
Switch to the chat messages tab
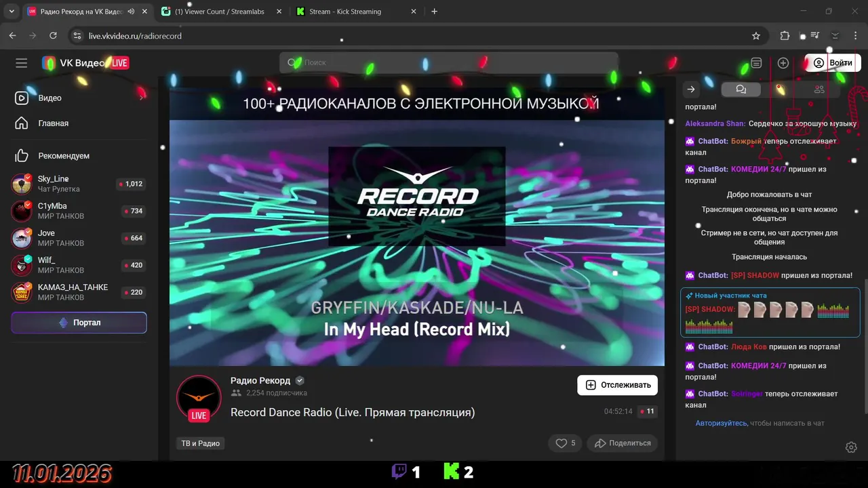click(x=741, y=89)
